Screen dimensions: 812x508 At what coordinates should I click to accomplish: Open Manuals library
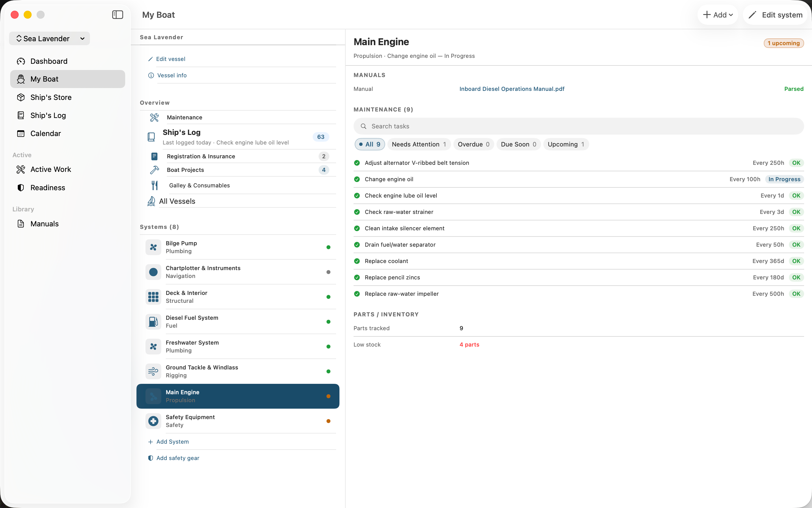pyautogui.click(x=67, y=224)
